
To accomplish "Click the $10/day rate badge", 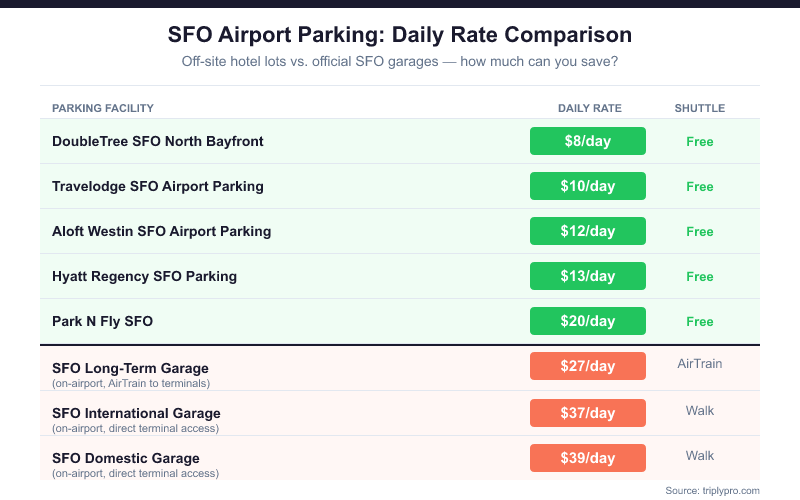I will coord(587,186).
